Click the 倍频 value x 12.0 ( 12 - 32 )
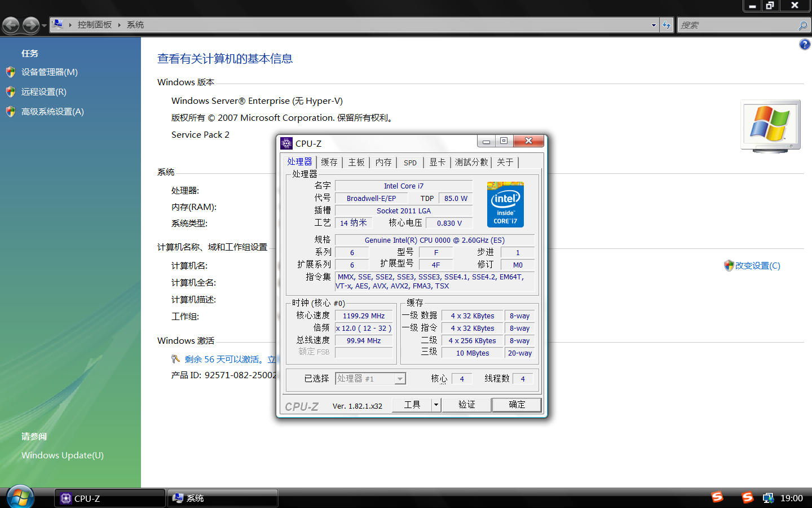Viewport: 812px width, 508px height. click(364, 329)
